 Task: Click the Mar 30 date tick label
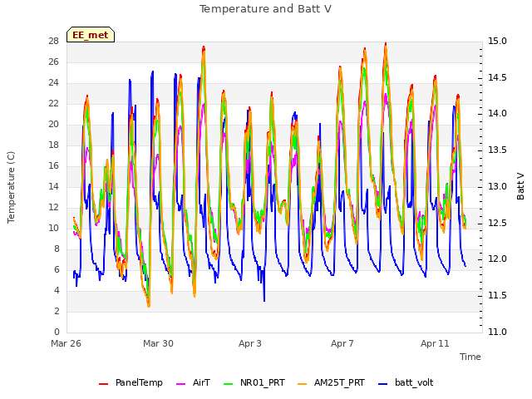tap(158, 343)
